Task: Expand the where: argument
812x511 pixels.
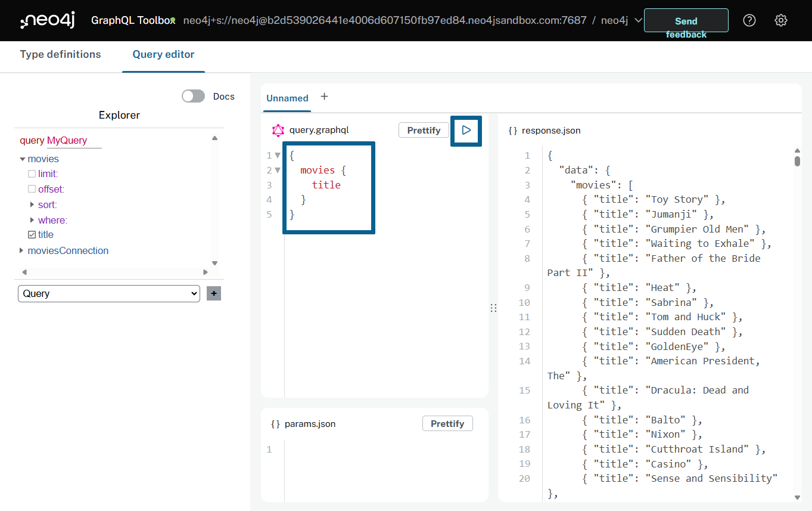Action: pos(32,220)
